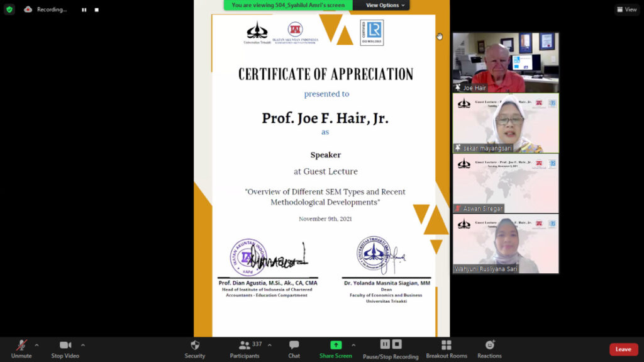This screenshot has height=362, width=644.
Task: Click "Dr. Yolanda Masnita Siagian, MM" text
Action: [x=387, y=283]
